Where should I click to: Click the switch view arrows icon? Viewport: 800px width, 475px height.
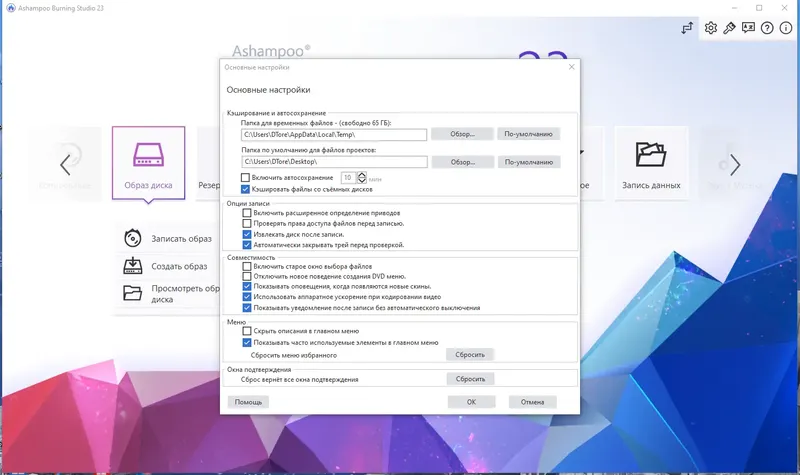687,28
